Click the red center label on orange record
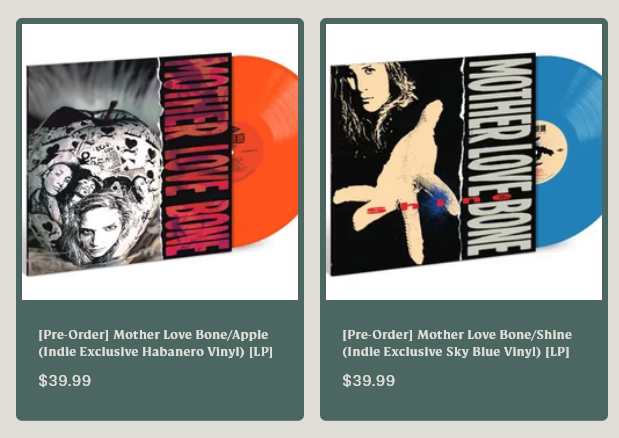Viewport: 619px width, 438px height. pyautogui.click(x=247, y=152)
